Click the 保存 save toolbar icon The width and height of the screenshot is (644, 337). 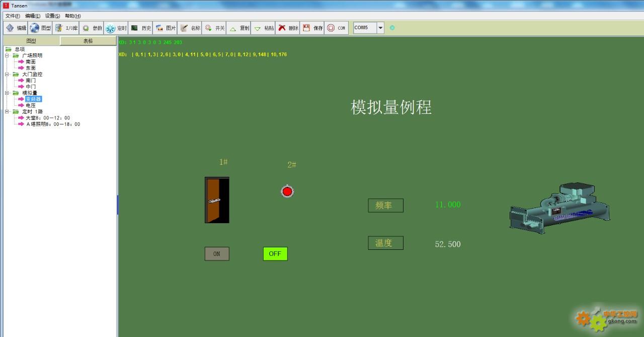click(x=306, y=28)
